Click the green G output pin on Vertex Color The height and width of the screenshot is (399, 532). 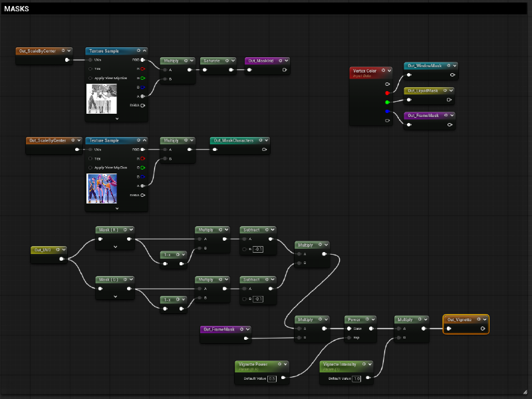(387, 102)
